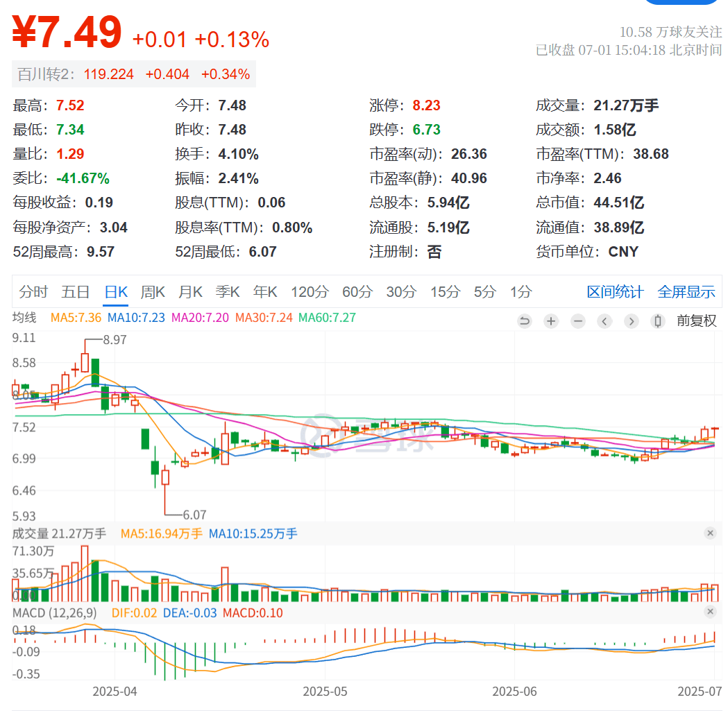728x711 pixels.
Task: Click the 成交额 value 1.58亿
Action: point(615,130)
